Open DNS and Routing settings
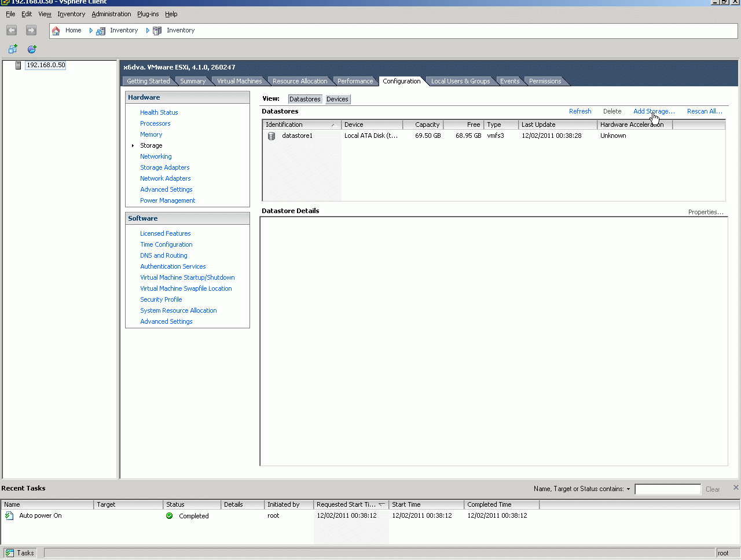Image resolution: width=741 pixels, height=560 pixels. pos(164,255)
